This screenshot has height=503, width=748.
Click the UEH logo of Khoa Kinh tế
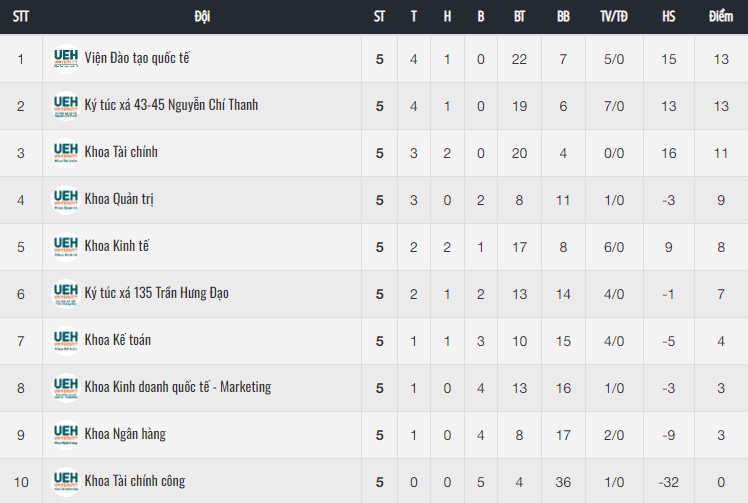tap(65, 247)
